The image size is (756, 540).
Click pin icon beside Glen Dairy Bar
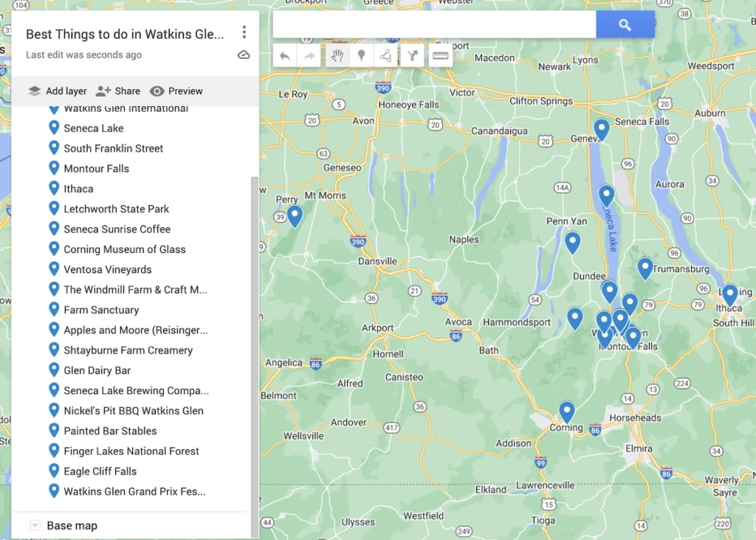tap(54, 370)
